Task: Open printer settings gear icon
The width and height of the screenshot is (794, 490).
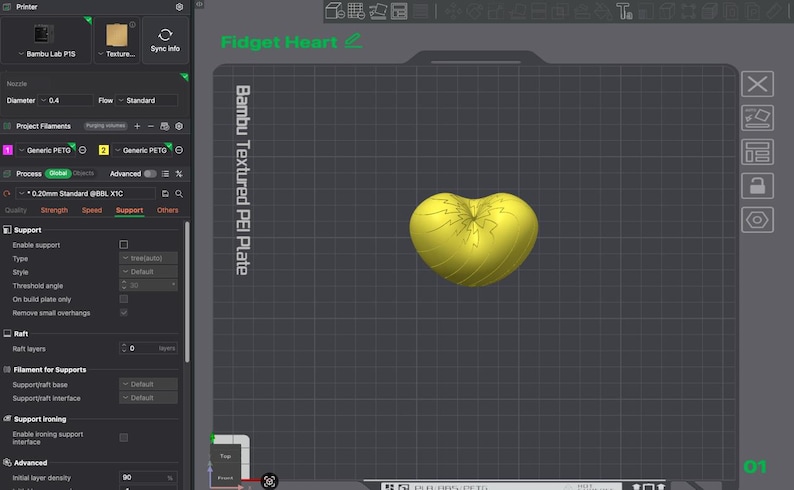Action: [x=179, y=7]
